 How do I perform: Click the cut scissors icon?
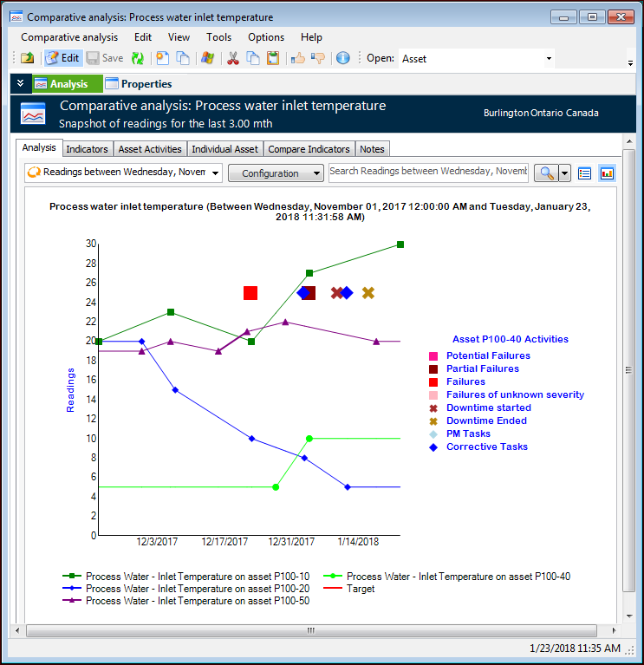232,58
